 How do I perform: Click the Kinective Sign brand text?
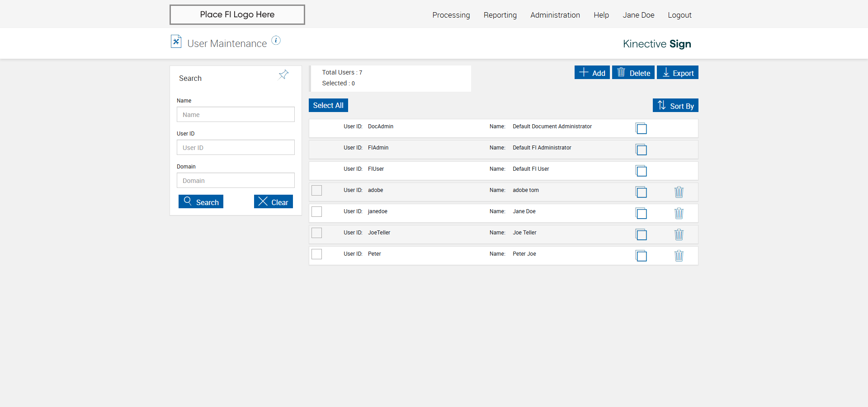657,44
